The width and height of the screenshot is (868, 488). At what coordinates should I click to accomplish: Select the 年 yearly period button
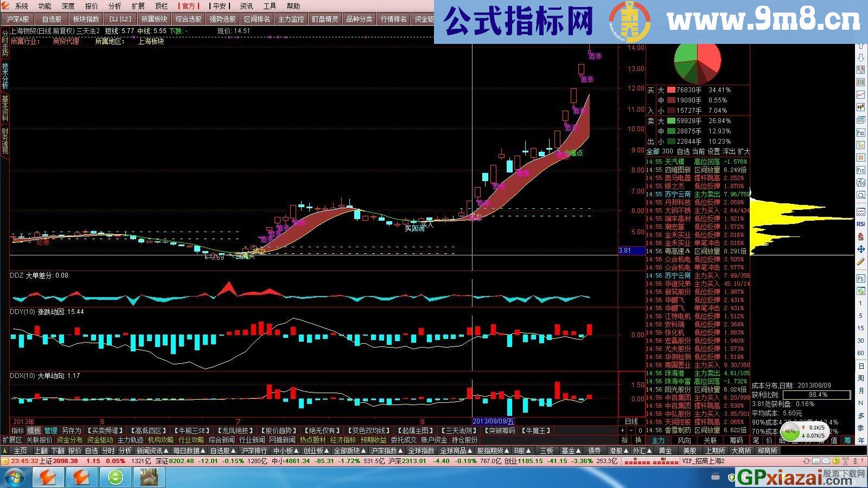(x=861, y=441)
